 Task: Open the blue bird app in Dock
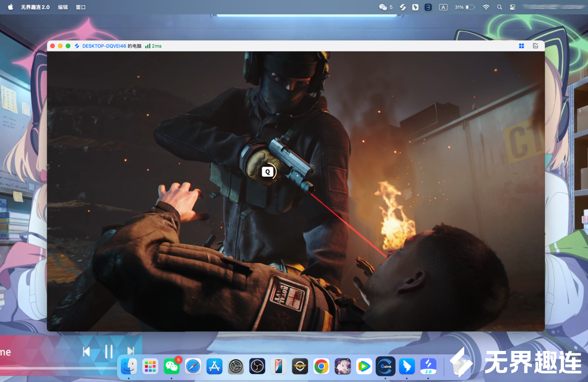(407, 366)
